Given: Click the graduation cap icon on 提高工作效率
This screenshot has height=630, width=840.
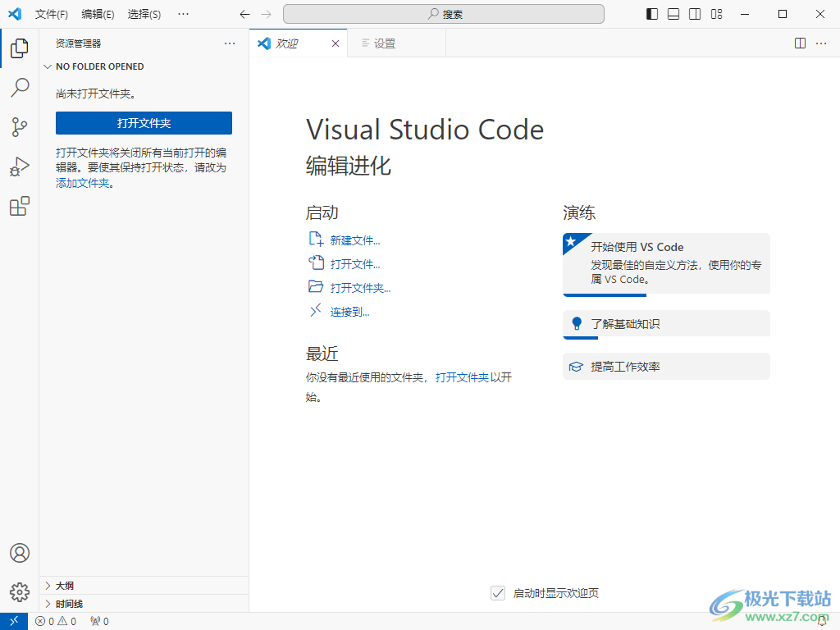Looking at the screenshot, I should pyautogui.click(x=576, y=367).
